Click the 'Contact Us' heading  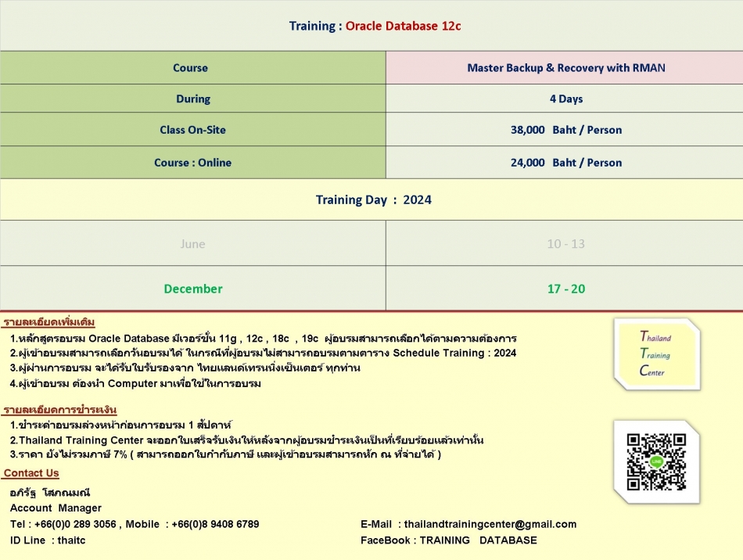pyautogui.click(x=31, y=473)
